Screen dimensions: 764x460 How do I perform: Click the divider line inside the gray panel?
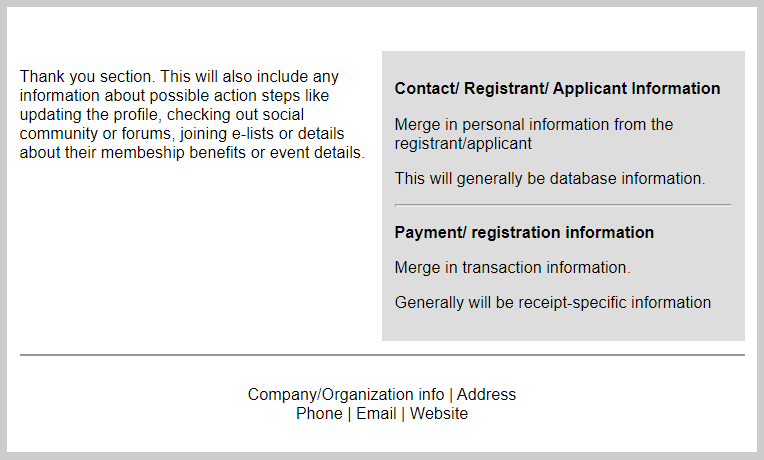coord(563,205)
